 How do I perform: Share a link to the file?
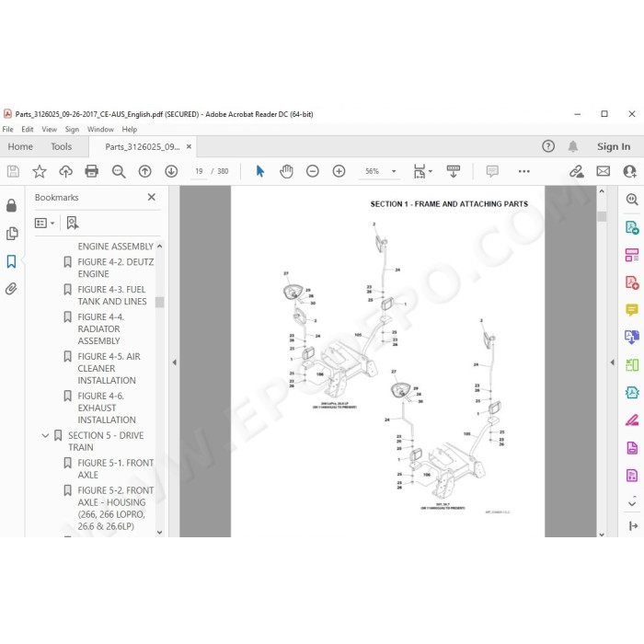[x=577, y=171]
